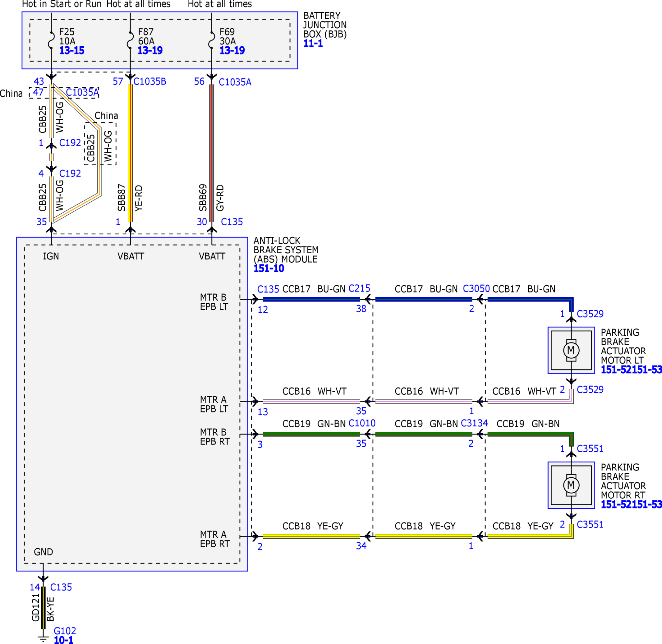Select the China C1035A label at pin 47

[x=82, y=92]
